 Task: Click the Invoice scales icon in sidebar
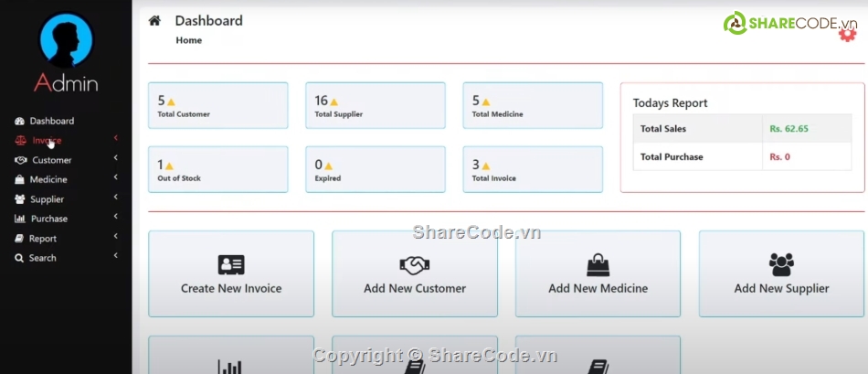point(20,141)
